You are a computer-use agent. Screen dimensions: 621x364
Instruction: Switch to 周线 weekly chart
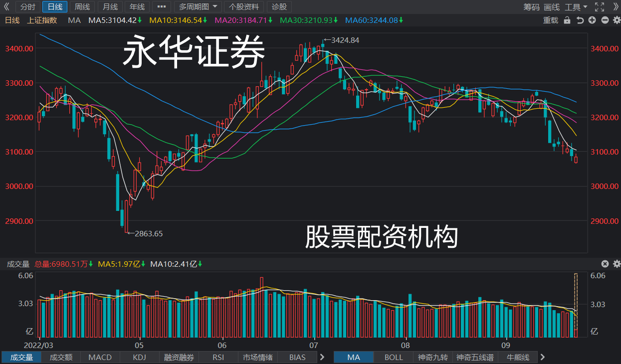coord(82,7)
